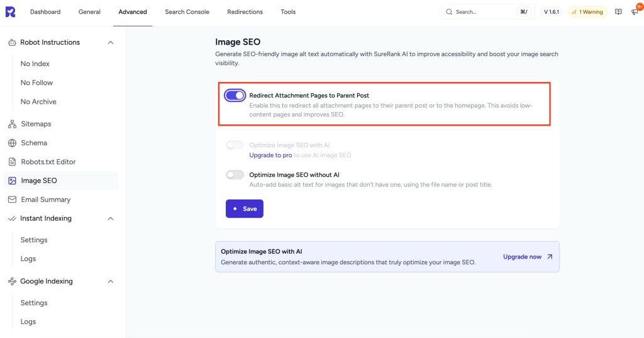This screenshot has width=644, height=338.
Task: Click the Upgrade now arrow icon
Action: (x=550, y=257)
